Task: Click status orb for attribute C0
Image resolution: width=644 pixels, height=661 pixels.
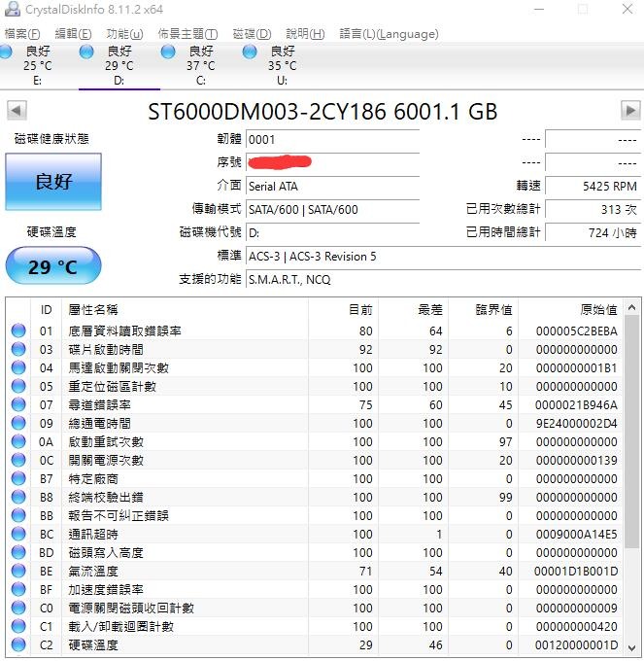Action: point(18,608)
